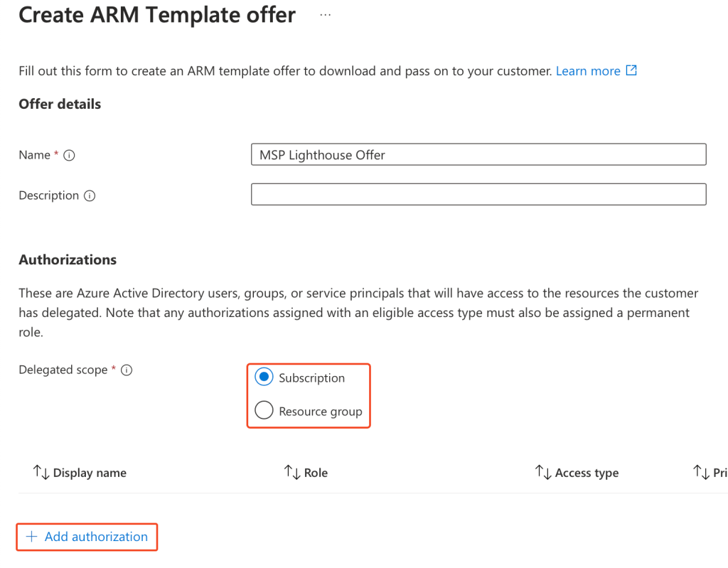Click the sort arrows beside Access type
Viewport: 728px width, 568px height.
[542, 472]
